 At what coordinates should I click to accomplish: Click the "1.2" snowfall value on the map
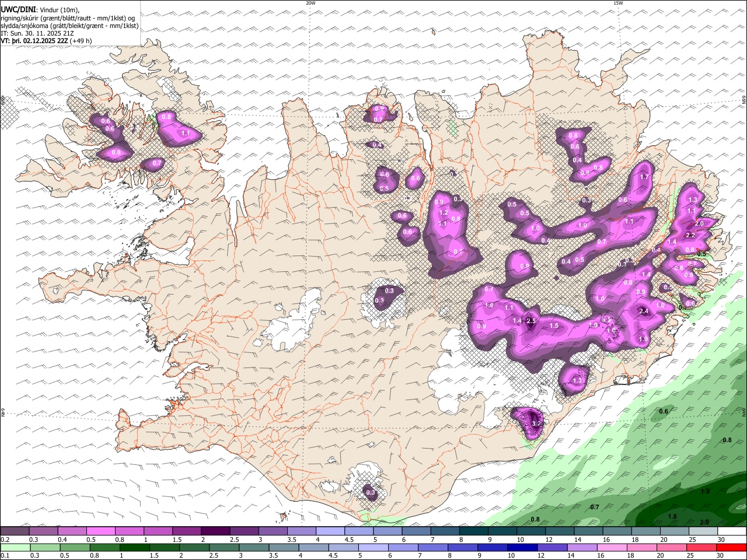[444, 213]
